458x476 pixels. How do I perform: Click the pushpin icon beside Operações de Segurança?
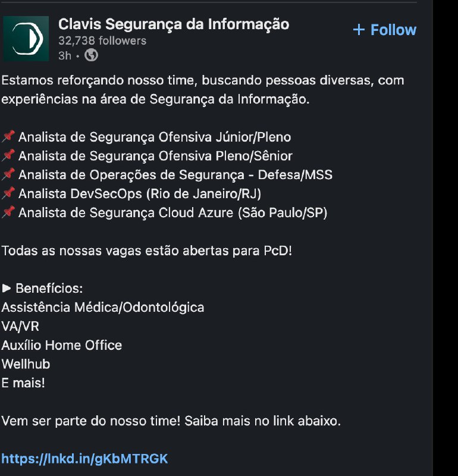click(8, 175)
